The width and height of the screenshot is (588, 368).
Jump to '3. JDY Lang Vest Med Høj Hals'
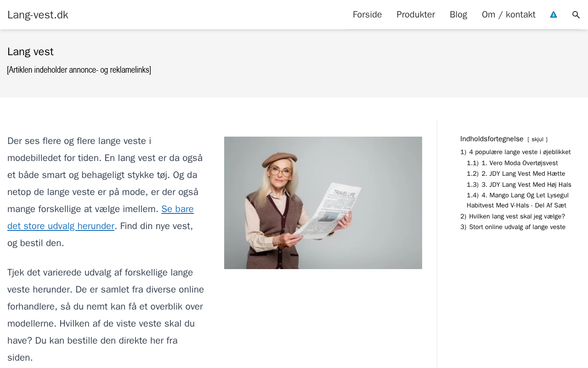click(x=519, y=184)
